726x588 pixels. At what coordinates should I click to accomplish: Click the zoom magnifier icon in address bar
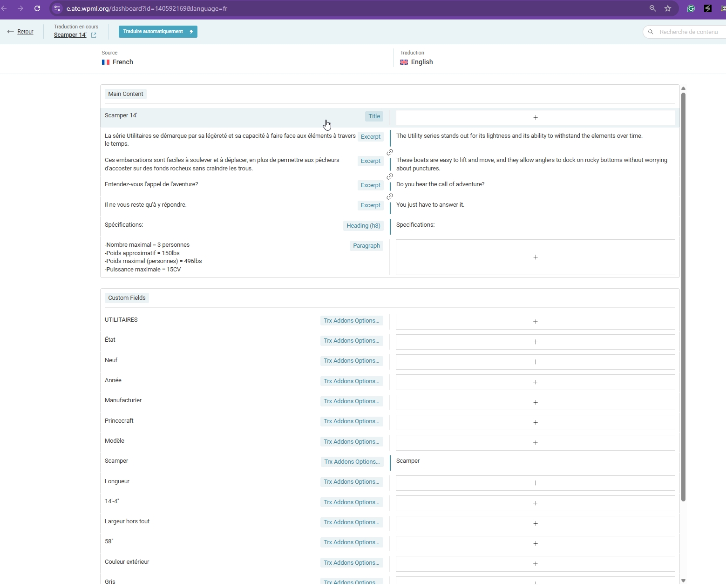[x=653, y=8]
